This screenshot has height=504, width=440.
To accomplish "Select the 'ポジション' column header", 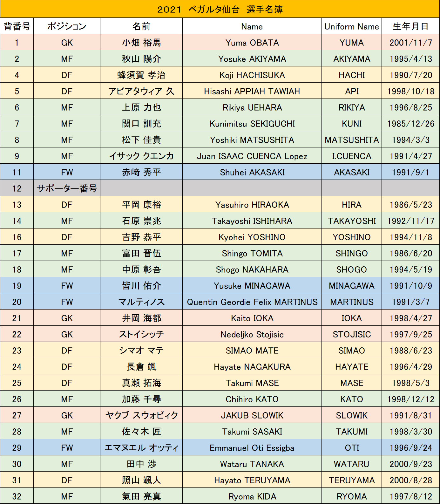I will tap(67, 26).
